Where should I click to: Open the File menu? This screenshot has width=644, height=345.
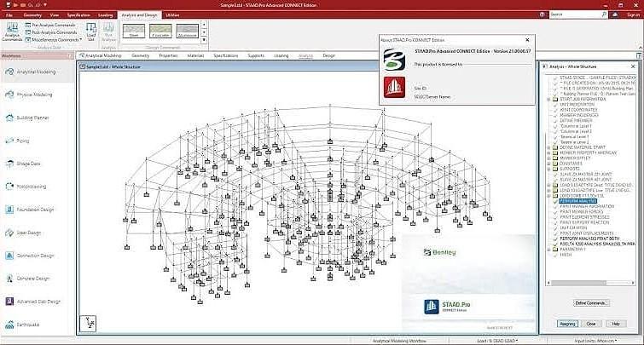tap(9, 15)
